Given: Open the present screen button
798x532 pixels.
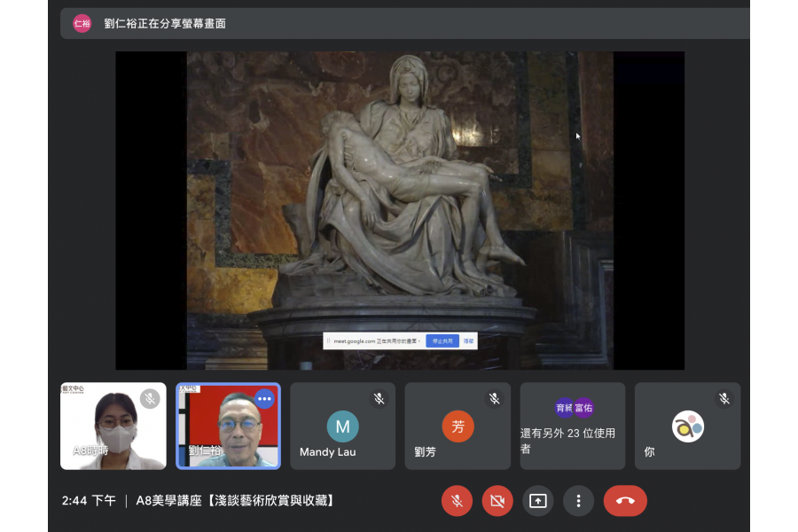Looking at the screenshot, I should [x=538, y=501].
